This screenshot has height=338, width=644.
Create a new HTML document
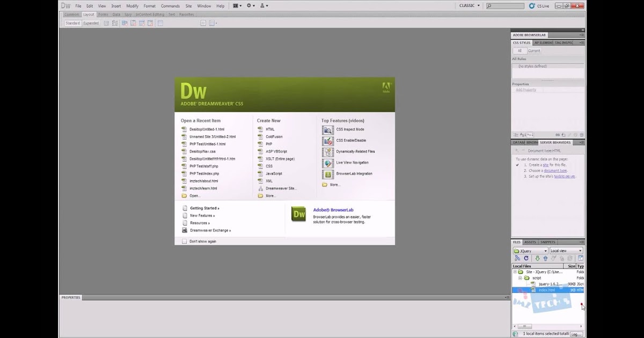[270, 129]
